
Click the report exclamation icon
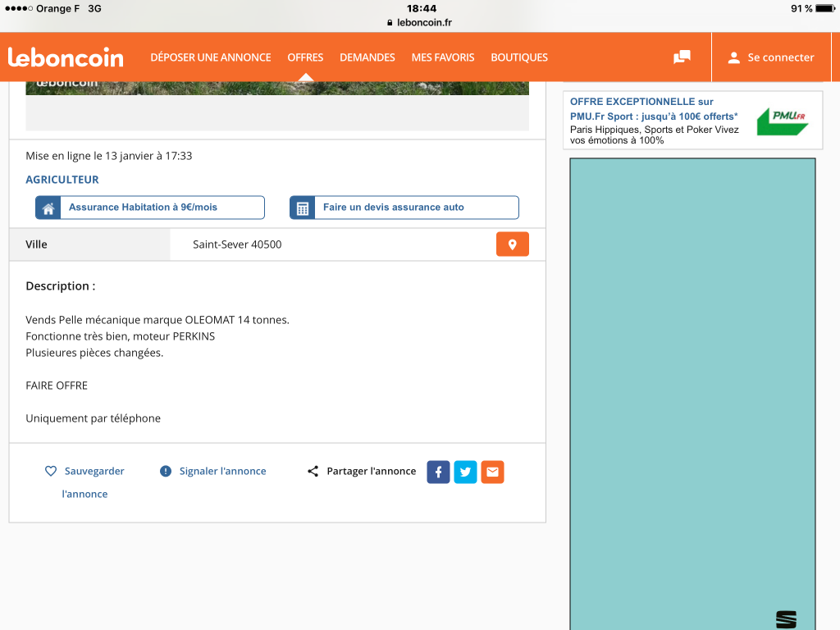[166, 471]
